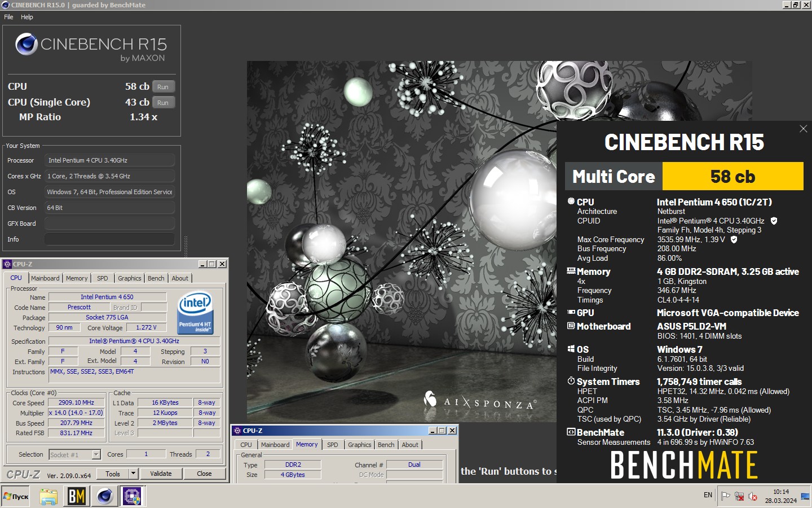
Task: Click the Memory section icon in BenchMate panel
Action: pyautogui.click(x=571, y=271)
